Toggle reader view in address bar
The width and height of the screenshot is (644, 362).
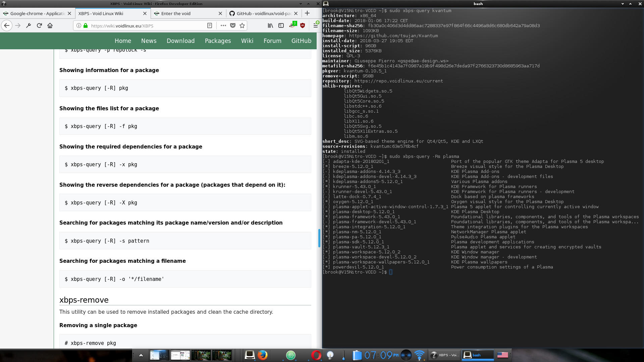pyautogui.click(x=210, y=25)
